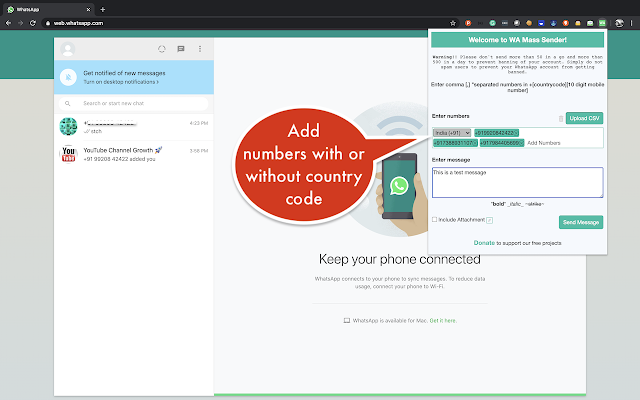The height and width of the screenshot is (400, 640).
Task: Click the Send Message button
Action: [581, 222]
